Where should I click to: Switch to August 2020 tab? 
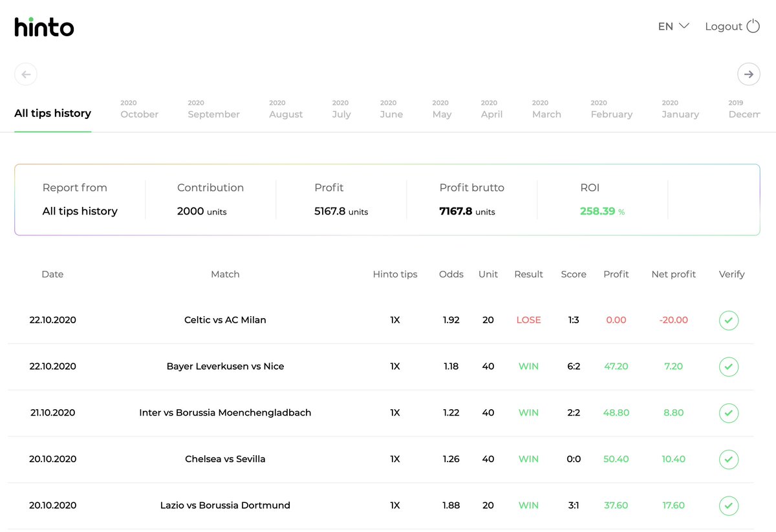[x=286, y=109]
